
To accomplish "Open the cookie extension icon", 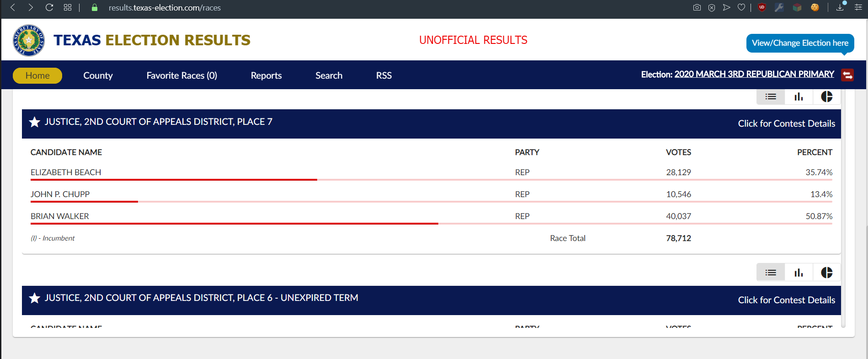I will [815, 7].
